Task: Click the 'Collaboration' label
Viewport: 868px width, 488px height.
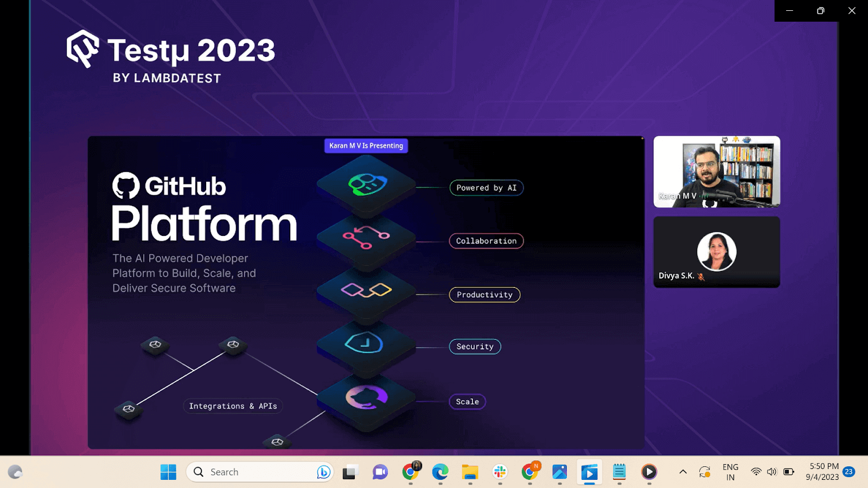Action: point(486,241)
